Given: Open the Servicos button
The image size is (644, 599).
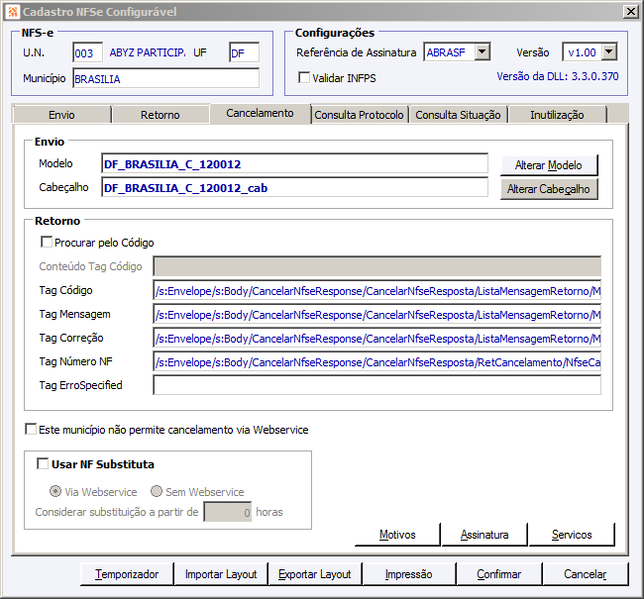Looking at the screenshot, I should 572,534.
